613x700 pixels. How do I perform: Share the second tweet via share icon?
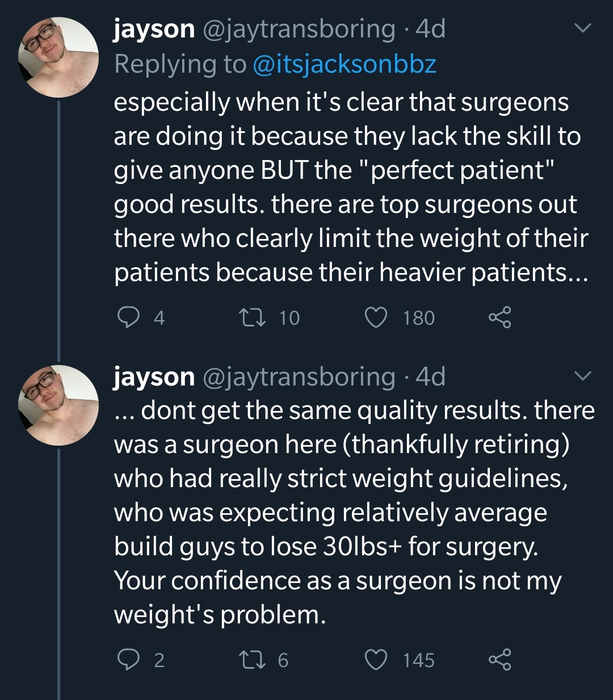500,660
